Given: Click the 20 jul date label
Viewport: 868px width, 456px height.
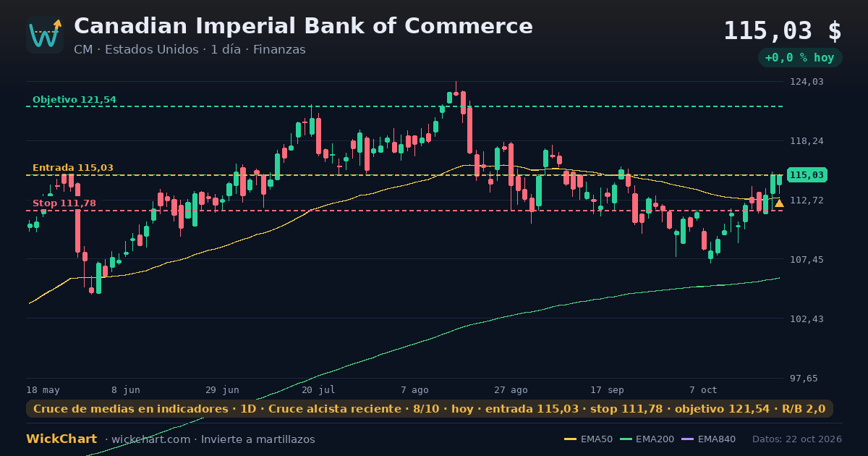Looking at the screenshot, I should [x=318, y=390].
